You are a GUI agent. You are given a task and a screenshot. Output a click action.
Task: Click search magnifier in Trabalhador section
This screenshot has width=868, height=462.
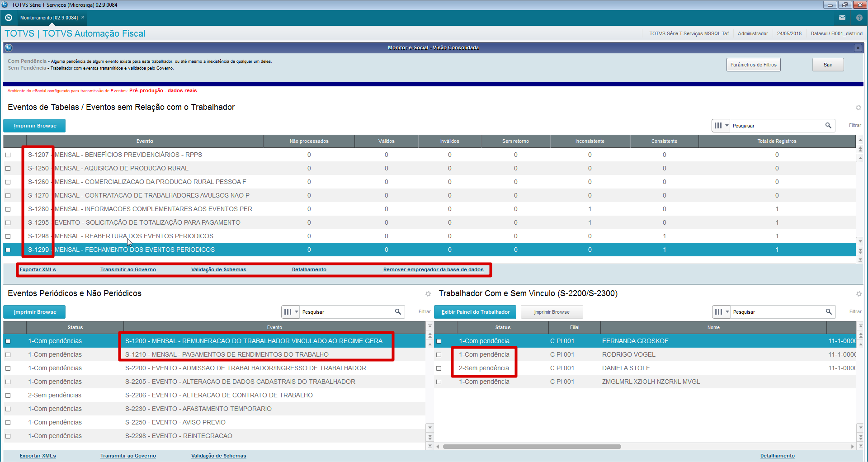click(x=829, y=312)
